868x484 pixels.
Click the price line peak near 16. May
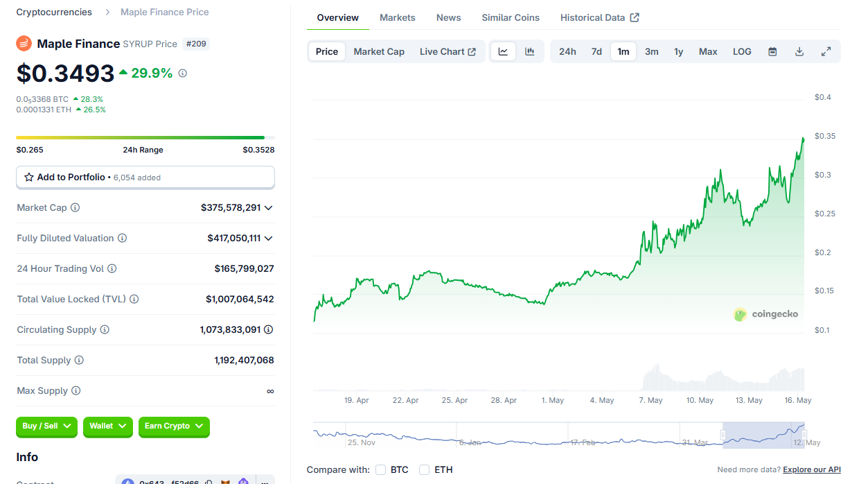tap(803, 139)
